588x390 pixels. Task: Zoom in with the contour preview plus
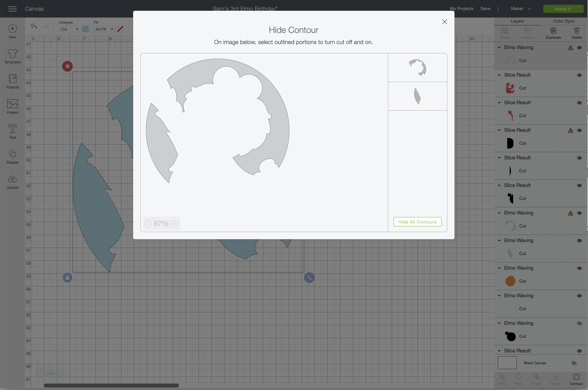click(x=175, y=224)
